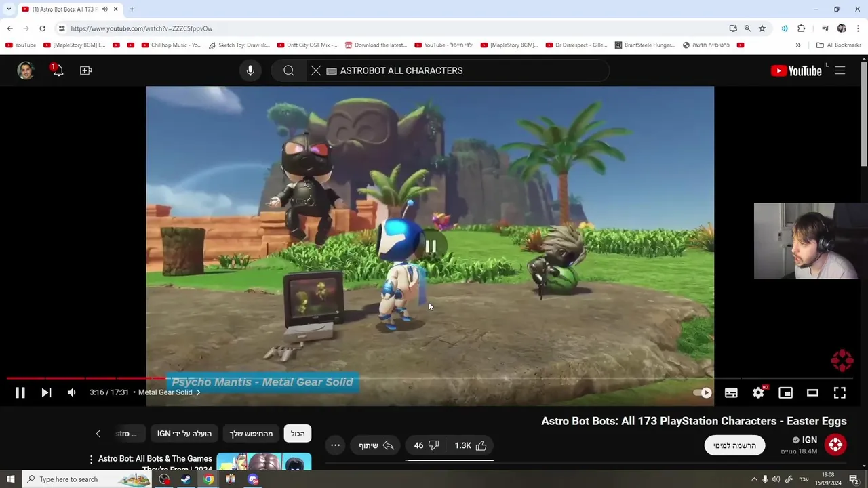Open the YouTube hamburger guide menu
868x488 pixels.
tap(840, 70)
